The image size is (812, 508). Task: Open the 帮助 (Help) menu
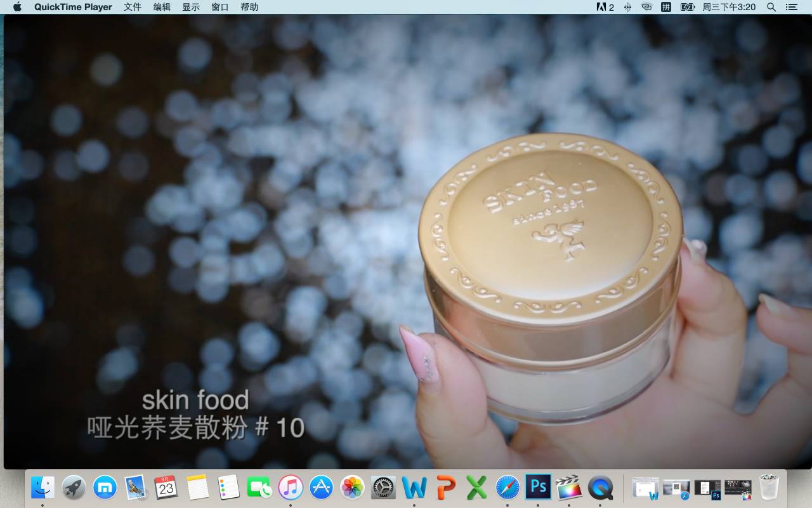[249, 7]
